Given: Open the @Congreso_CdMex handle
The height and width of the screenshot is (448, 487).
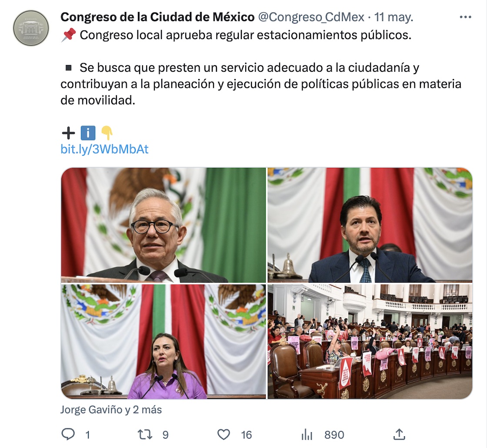Looking at the screenshot, I should pos(311,17).
